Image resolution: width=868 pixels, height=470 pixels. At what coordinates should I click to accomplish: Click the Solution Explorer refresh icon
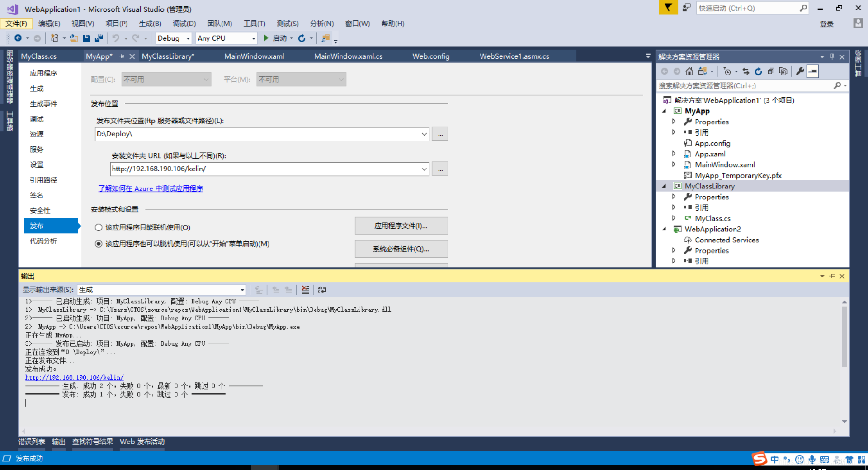coord(758,71)
